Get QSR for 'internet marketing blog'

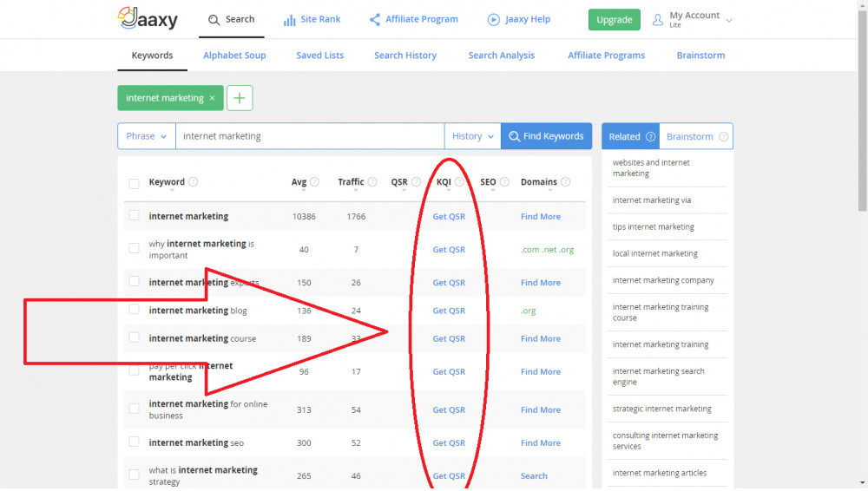pyautogui.click(x=449, y=311)
